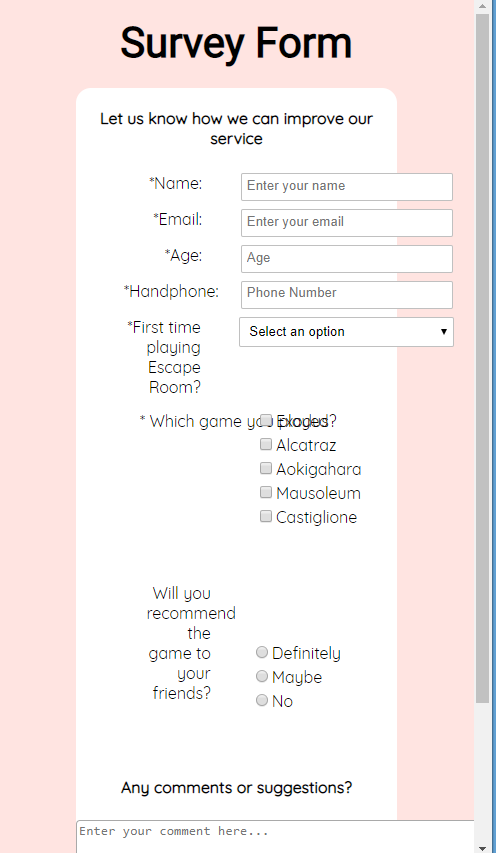This screenshot has width=496, height=853.
Task: Click the comment textarea
Action: (x=275, y=837)
